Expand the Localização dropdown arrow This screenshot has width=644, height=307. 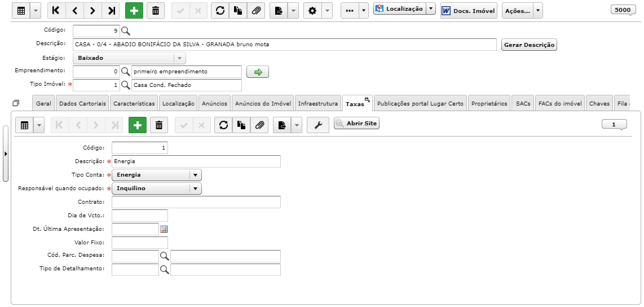coord(431,8)
